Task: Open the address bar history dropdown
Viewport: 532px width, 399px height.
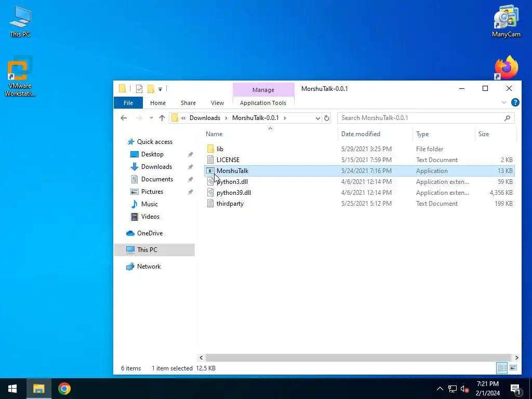Action: [x=317, y=118]
